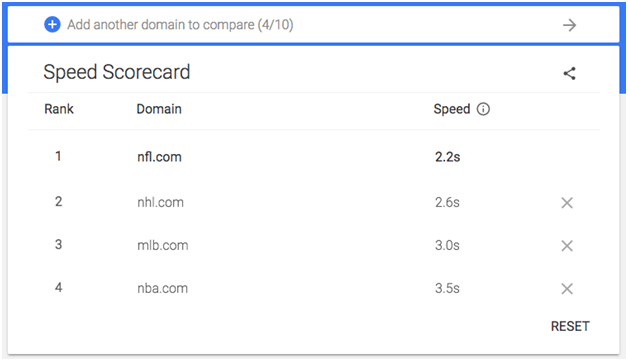Remove nhl.com from the comparison
Screen dimensions: 628x361
567,203
